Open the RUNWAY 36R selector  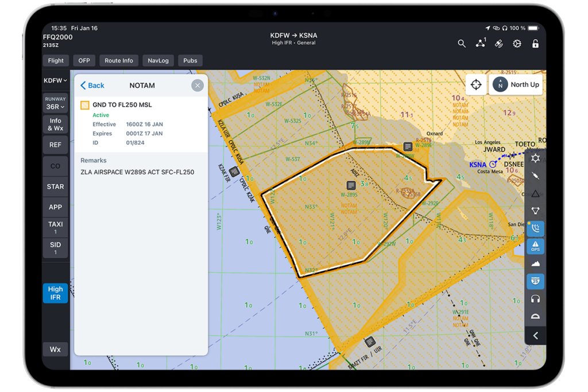55,103
